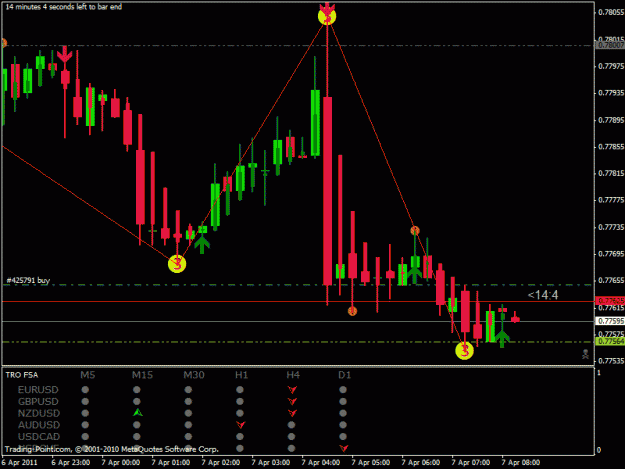Screen dimensions: 625x469
Task: Click the 6 Apr 2011 date label
Action: pos(19,462)
